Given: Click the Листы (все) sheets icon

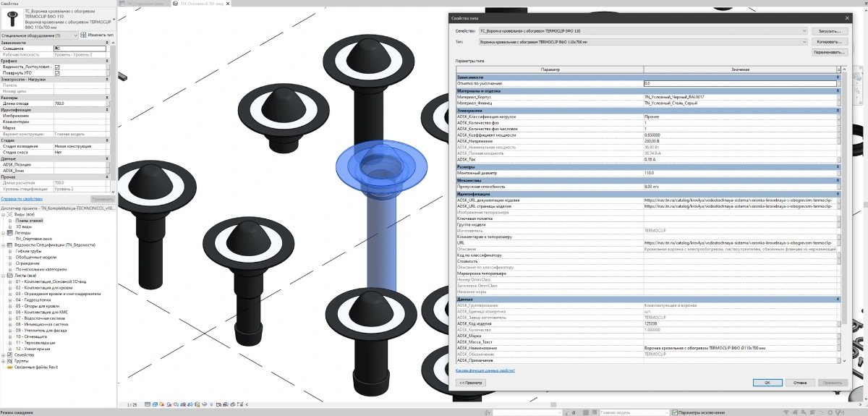Looking at the screenshot, I should (10, 276).
